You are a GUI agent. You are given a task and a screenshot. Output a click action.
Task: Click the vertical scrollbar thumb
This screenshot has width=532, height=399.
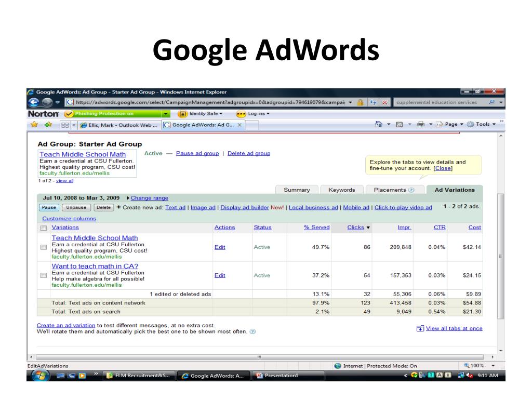(500, 256)
